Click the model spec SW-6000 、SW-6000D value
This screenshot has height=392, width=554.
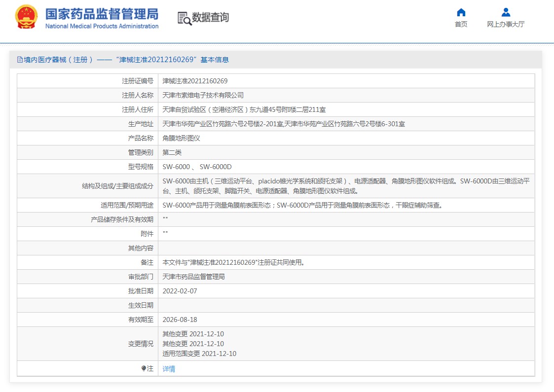(x=197, y=167)
